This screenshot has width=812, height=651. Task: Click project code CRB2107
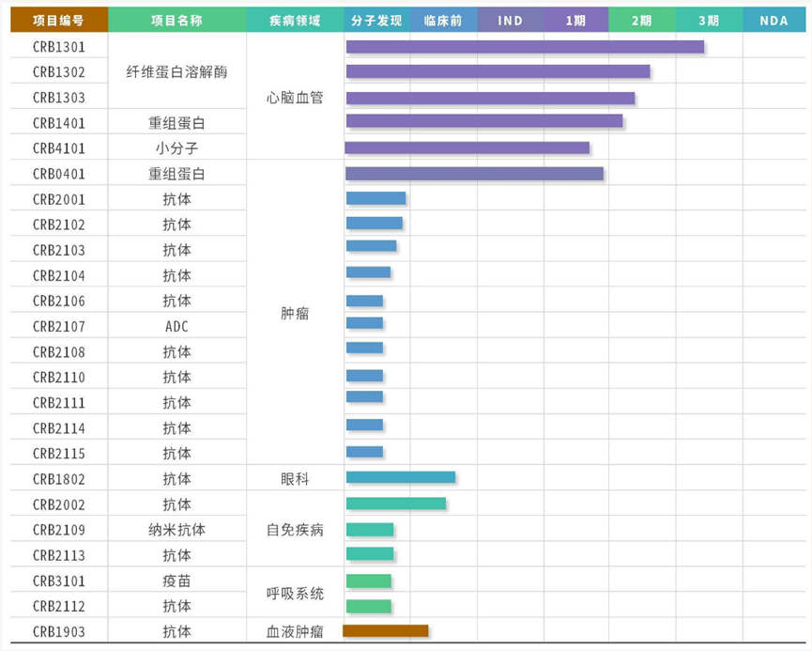[59, 327]
